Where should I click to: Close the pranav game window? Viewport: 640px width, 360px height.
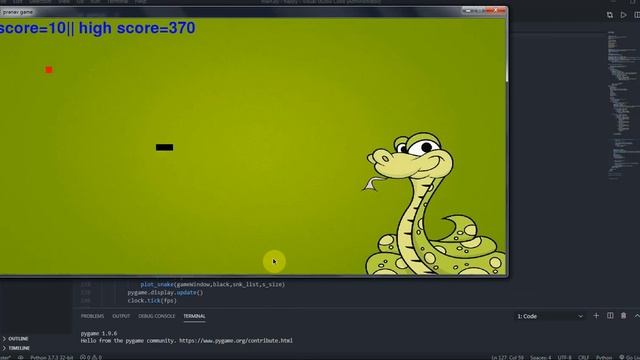496,11
